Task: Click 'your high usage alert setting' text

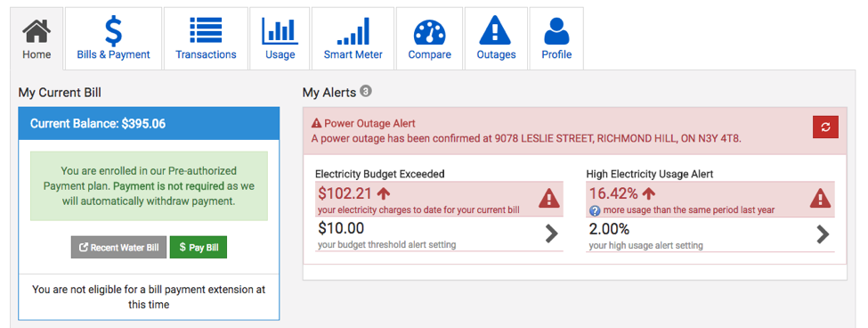Action: click(x=646, y=245)
